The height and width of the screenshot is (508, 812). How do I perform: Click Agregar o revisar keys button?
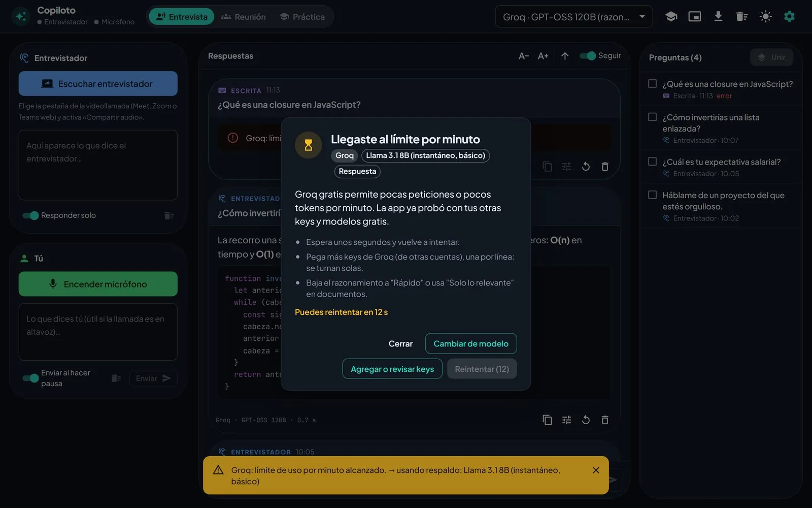(392, 369)
